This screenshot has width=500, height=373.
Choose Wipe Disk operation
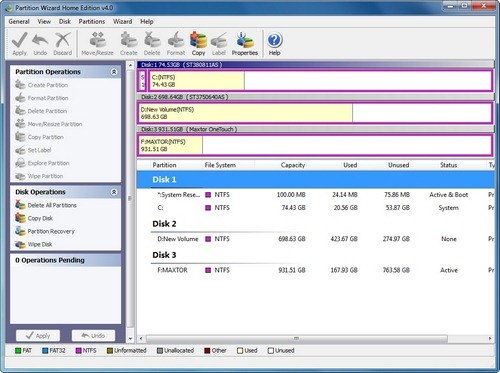pyautogui.click(x=33, y=244)
